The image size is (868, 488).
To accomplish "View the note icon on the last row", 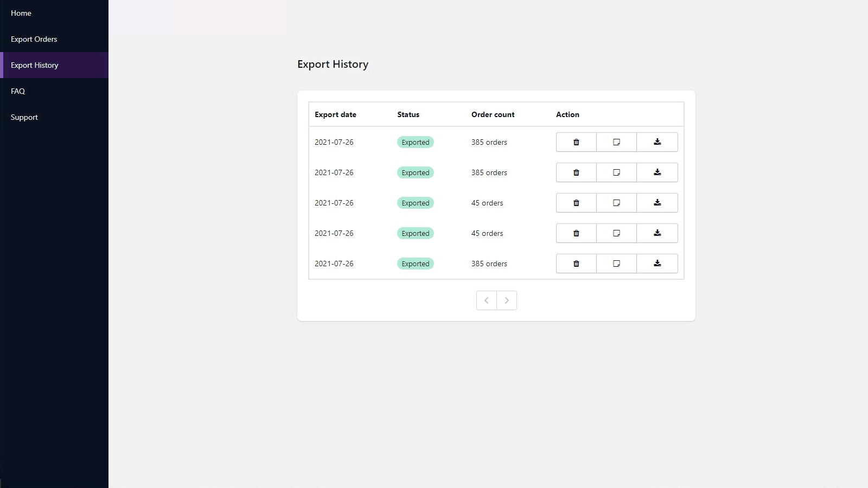I will pos(616,264).
